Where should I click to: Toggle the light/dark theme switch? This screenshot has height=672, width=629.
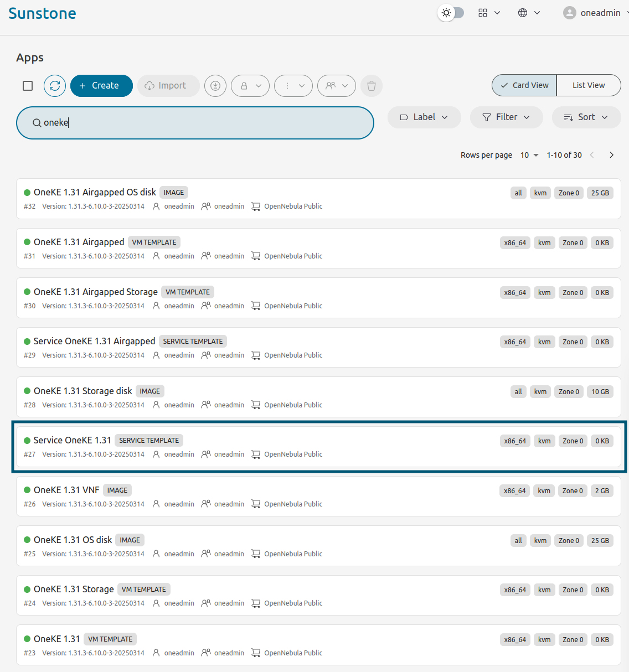tap(451, 13)
